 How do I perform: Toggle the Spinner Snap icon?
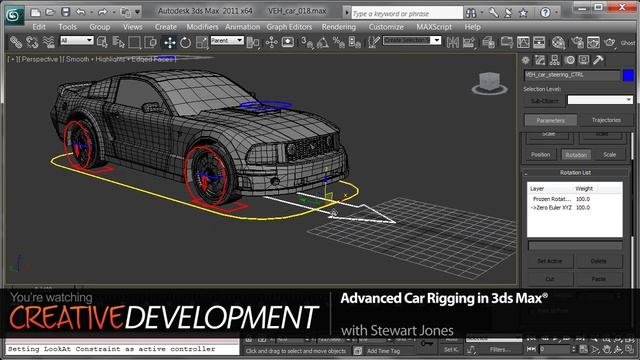(354, 42)
